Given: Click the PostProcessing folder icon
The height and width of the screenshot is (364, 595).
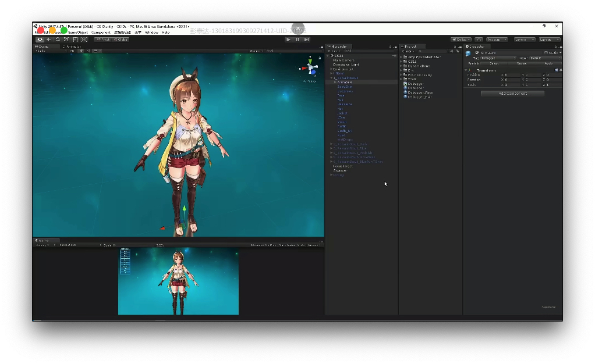Looking at the screenshot, I should click(405, 74).
